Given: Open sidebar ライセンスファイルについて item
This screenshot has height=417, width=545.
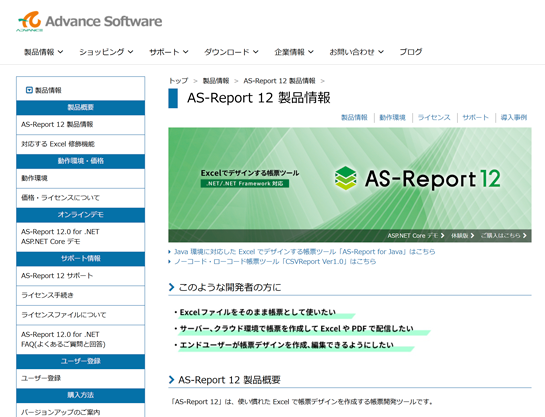Looking at the screenshot, I should tap(80, 315).
